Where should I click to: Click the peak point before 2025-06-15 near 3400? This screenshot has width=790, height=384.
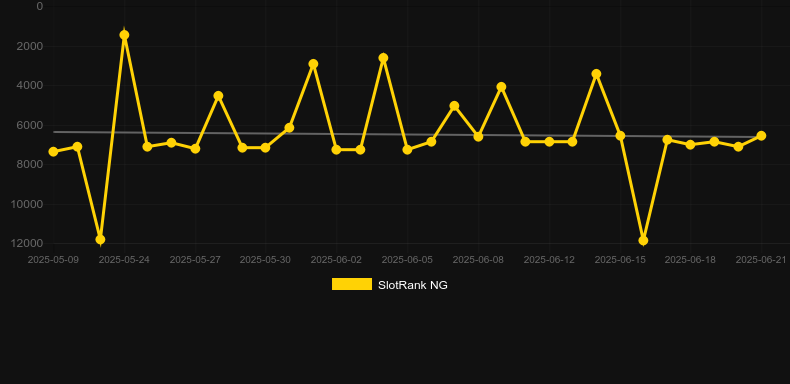point(596,74)
